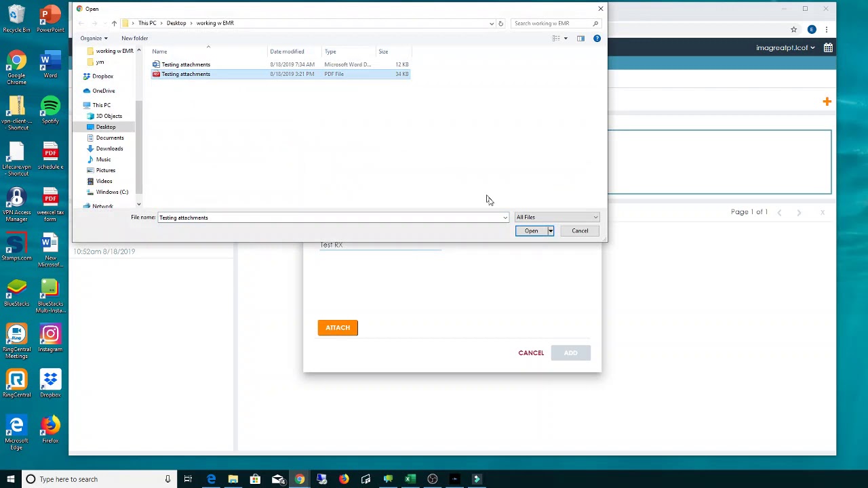Open Downloads in the navigation pane

[109, 148]
